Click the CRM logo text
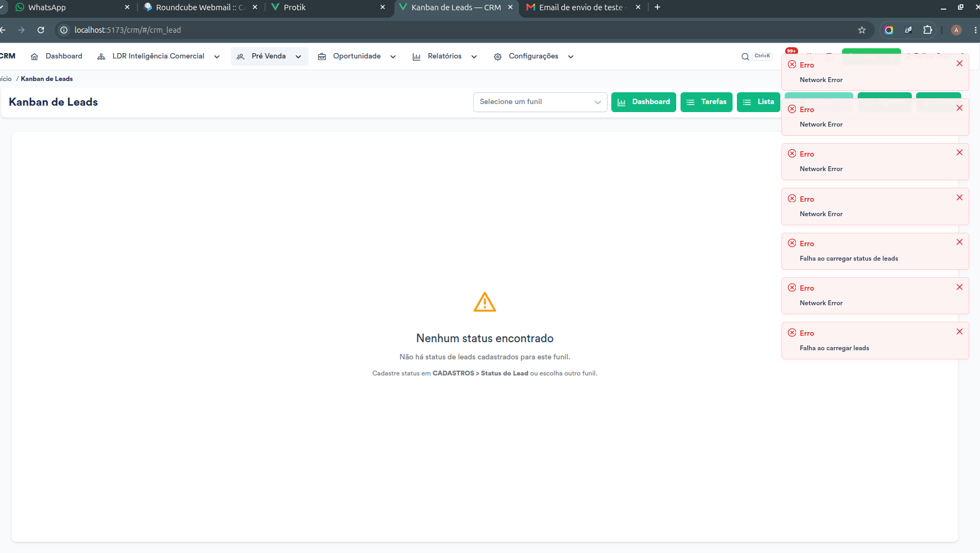The width and height of the screenshot is (980, 553). (8, 56)
